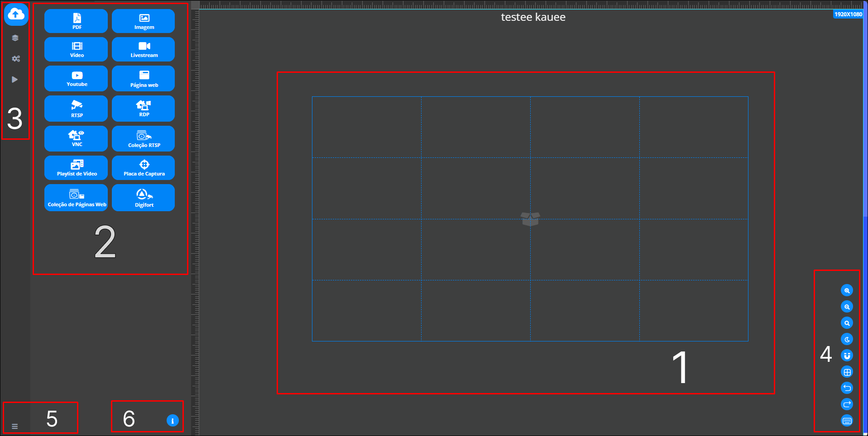
Task: Undo the last action
Action: [847, 388]
